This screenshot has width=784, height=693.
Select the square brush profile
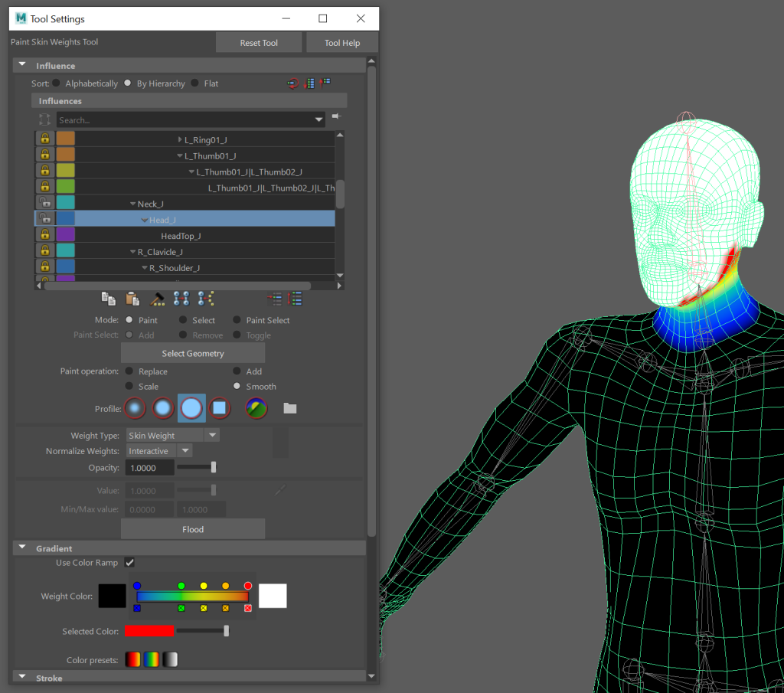coord(220,408)
